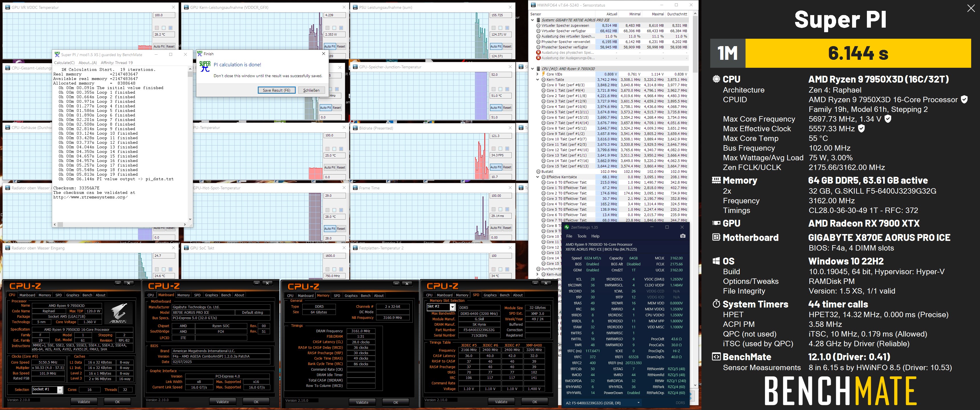
Task: Click the ZenTimings green app icon in title bar
Action: coord(566,227)
